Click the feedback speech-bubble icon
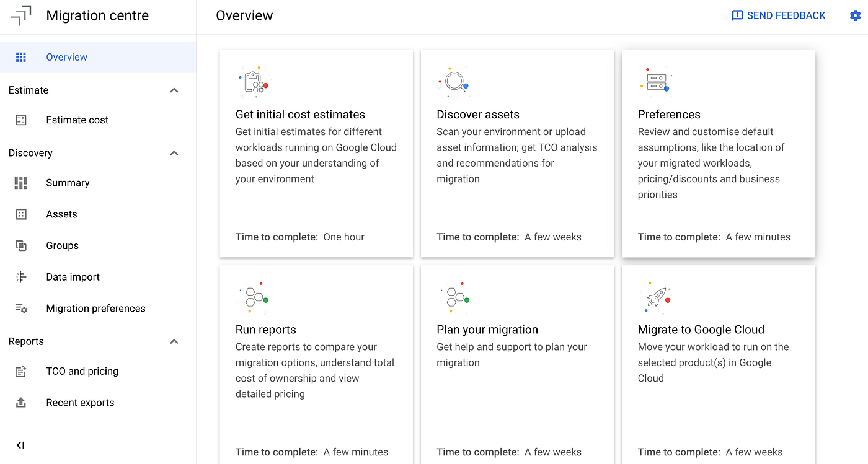 pos(736,15)
